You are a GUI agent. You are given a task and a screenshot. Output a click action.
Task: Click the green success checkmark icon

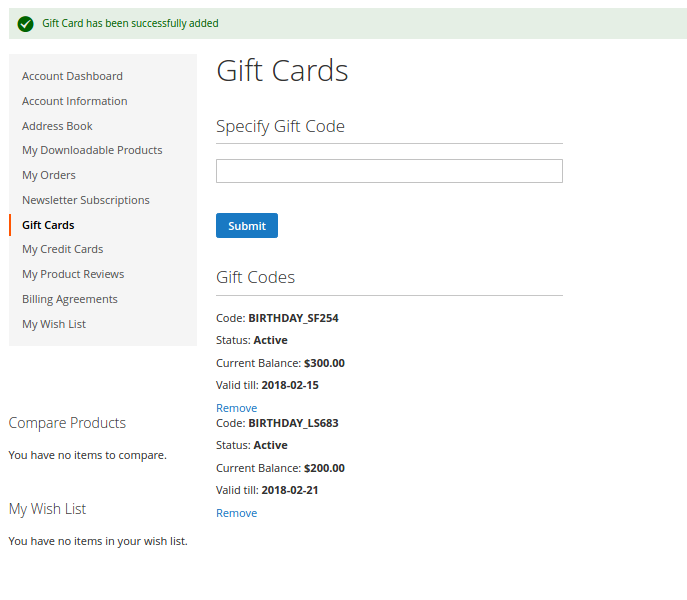coord(25,24)
